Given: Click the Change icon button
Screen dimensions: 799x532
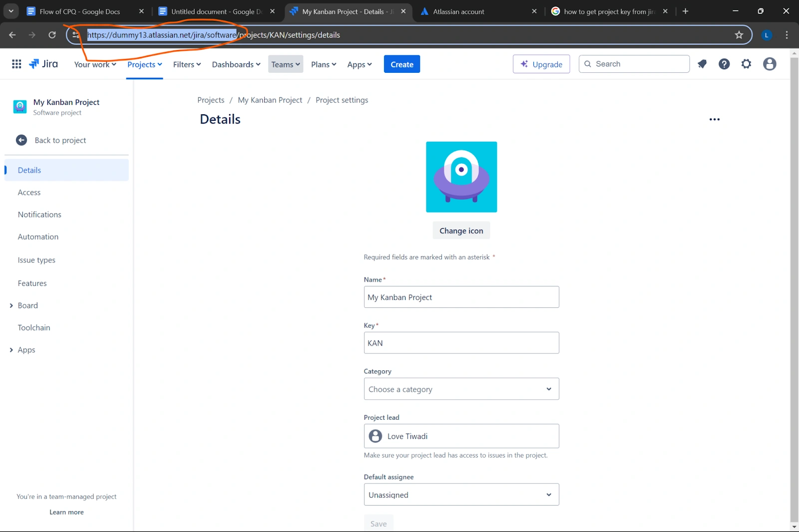Looking at the screenshot, I should point(460,230).
